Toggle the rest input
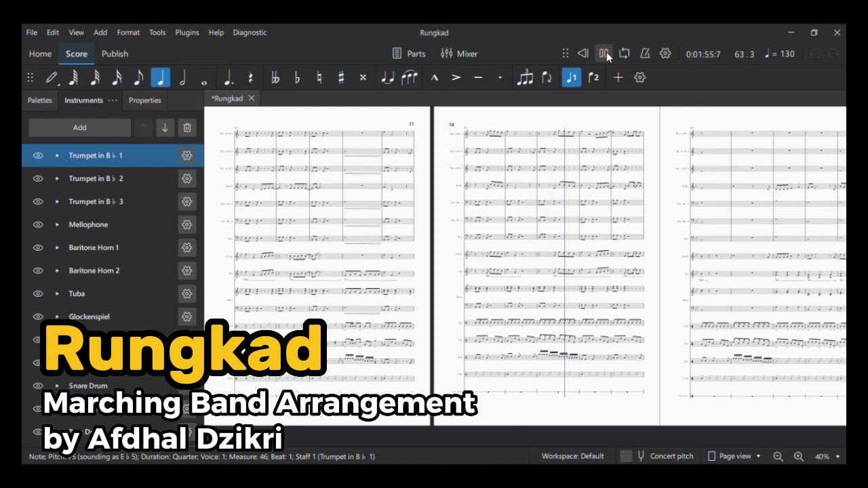This screenshot has height=488, width=868. (x=250, y=78)
